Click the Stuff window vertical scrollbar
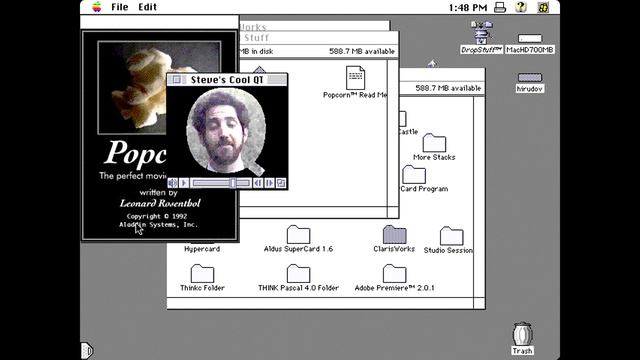The height and width of the screenshot is (360, 640). 393,133
